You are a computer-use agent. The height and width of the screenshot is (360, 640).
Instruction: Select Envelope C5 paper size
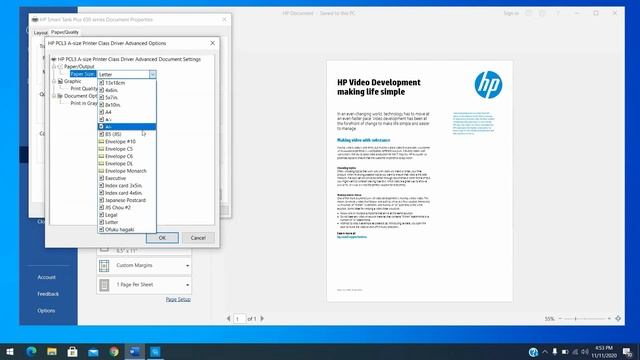click(127, 149)
